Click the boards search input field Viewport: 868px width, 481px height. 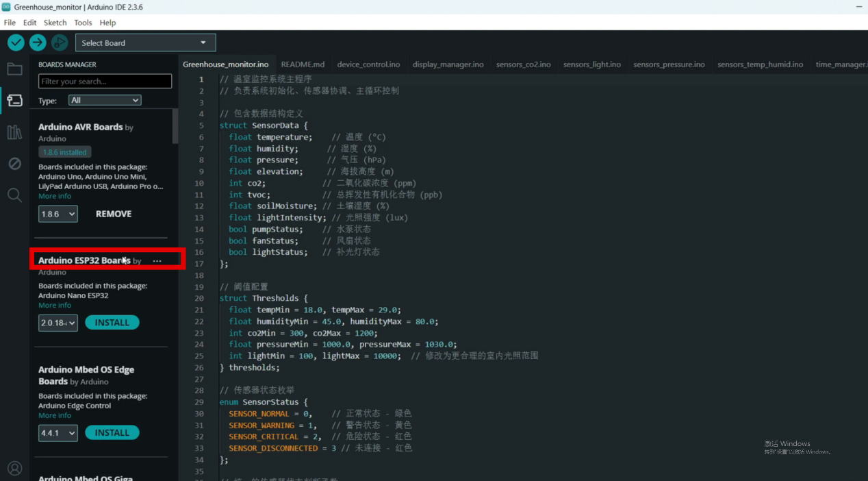click(x=105, y=82)
